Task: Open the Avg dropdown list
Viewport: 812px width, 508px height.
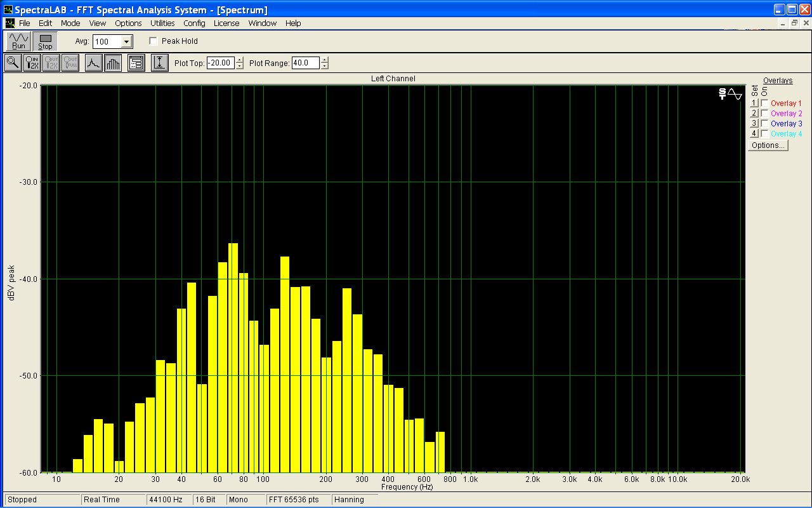Action: [126, 42]
